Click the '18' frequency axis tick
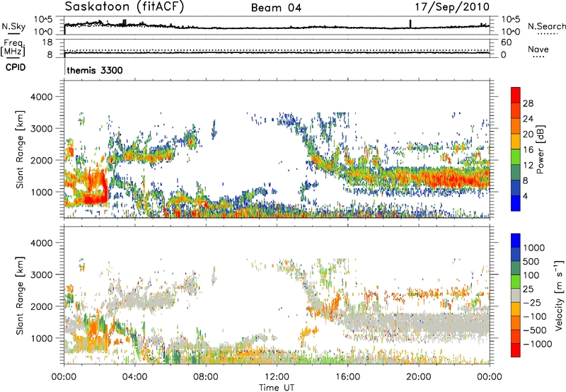Screen dimensions: 566x392 pos(47,42)
